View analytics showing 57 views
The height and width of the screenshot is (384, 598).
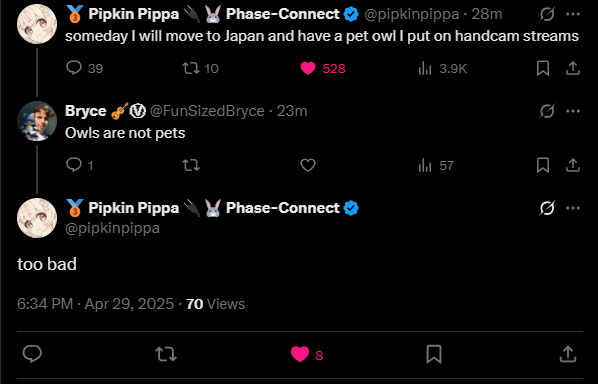[436, 165]
